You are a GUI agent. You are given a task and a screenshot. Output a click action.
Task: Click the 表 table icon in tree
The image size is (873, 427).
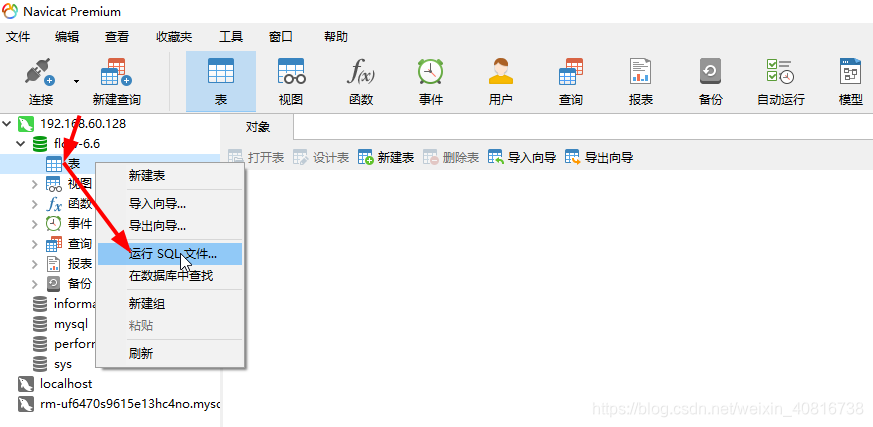[x=53, y=164]
